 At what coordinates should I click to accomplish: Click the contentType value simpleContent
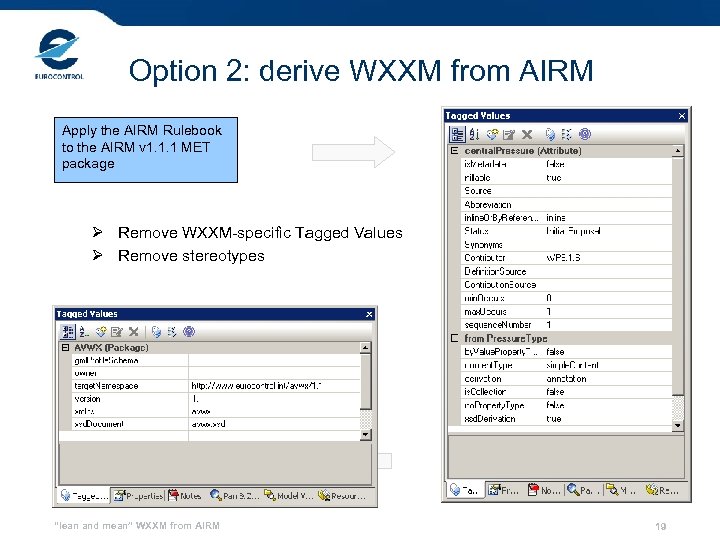tap(573, 366)
